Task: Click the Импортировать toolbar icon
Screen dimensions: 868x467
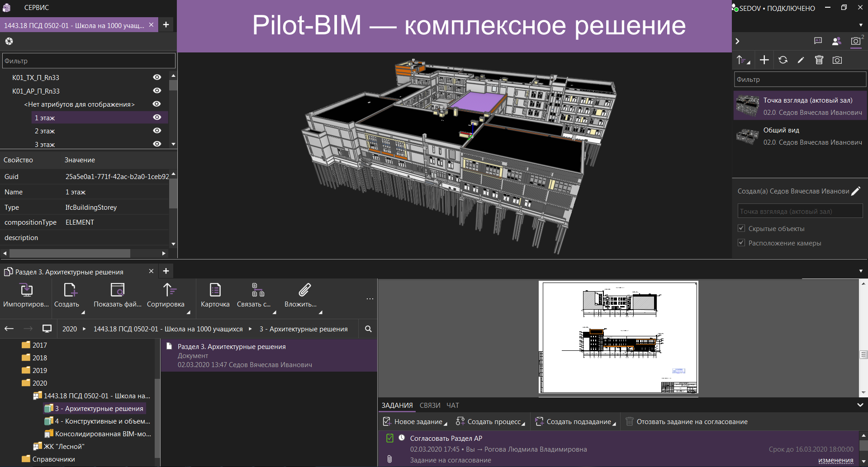Action: tap(26, 295)
